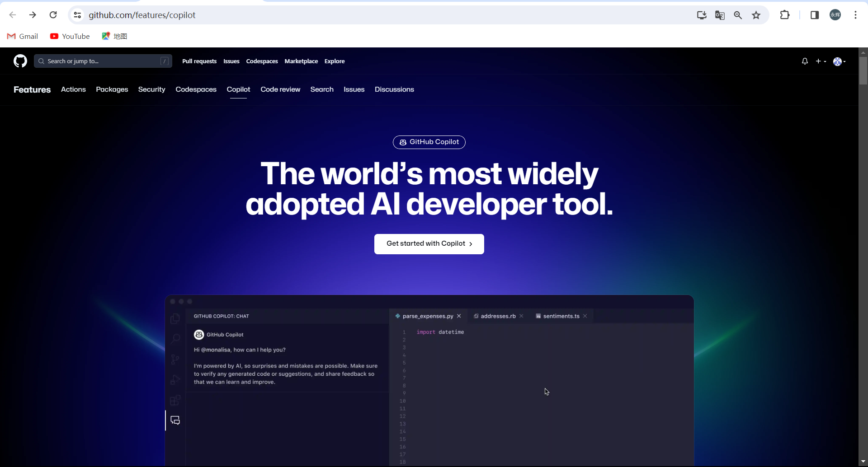Viewport: 868px width, 467px height.
Task: Click the zoom magnifier icon in address bar
Action: tap(738, 15)
